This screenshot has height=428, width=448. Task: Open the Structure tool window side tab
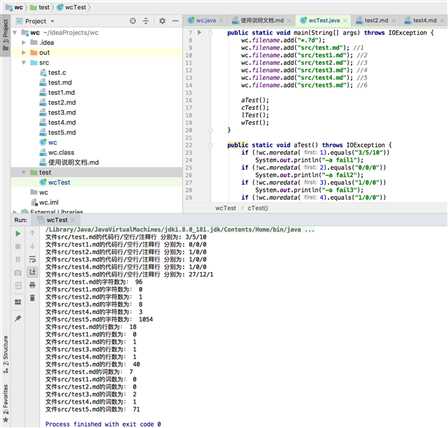[x=5, y=355]
